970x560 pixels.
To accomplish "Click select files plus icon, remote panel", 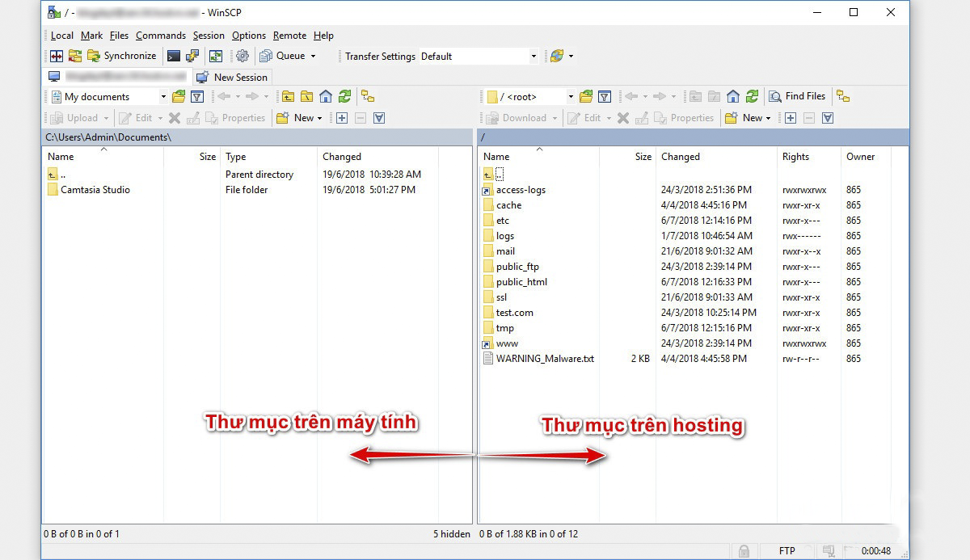I will [x=790, y=118].
